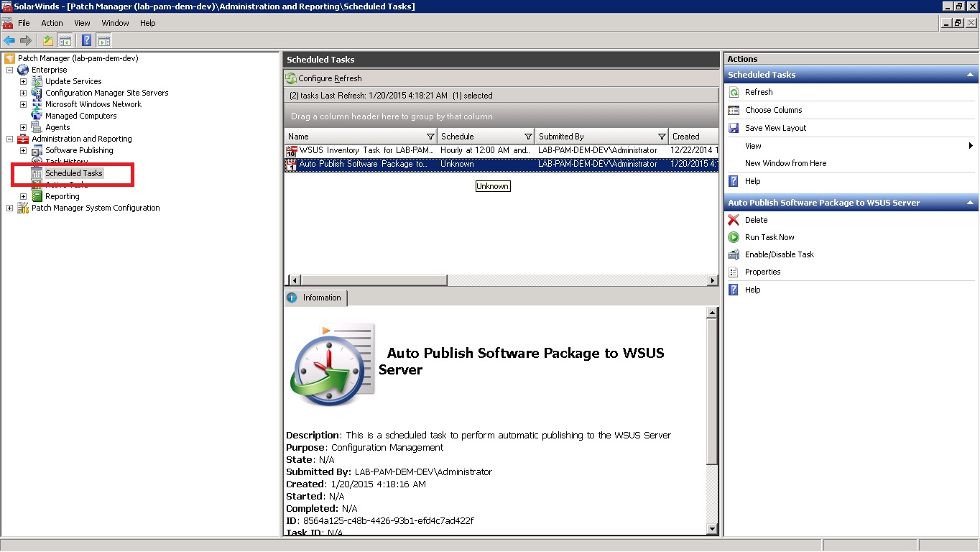This screenshot has height=552, width=980.
Task: Click the WSUS Inventory Task row icon
Action: (292, 151)
